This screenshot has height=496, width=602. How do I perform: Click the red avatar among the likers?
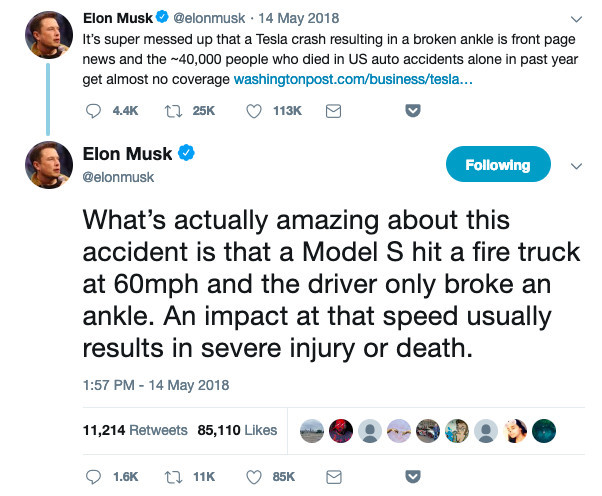pos(341,431)
